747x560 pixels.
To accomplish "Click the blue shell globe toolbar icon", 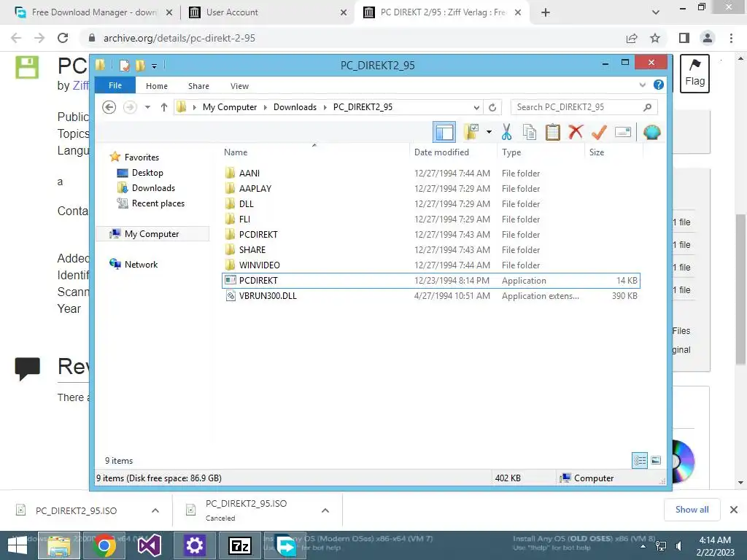I will click(651, 132).
